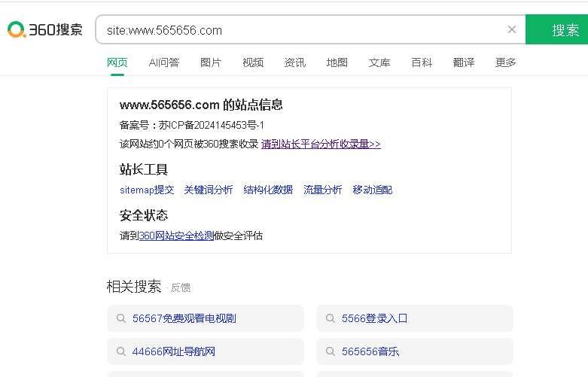Viewport: 588px width, 377px height.
Task: Click magnifier icon beside 5566登录入口
Action: point(330,318)
